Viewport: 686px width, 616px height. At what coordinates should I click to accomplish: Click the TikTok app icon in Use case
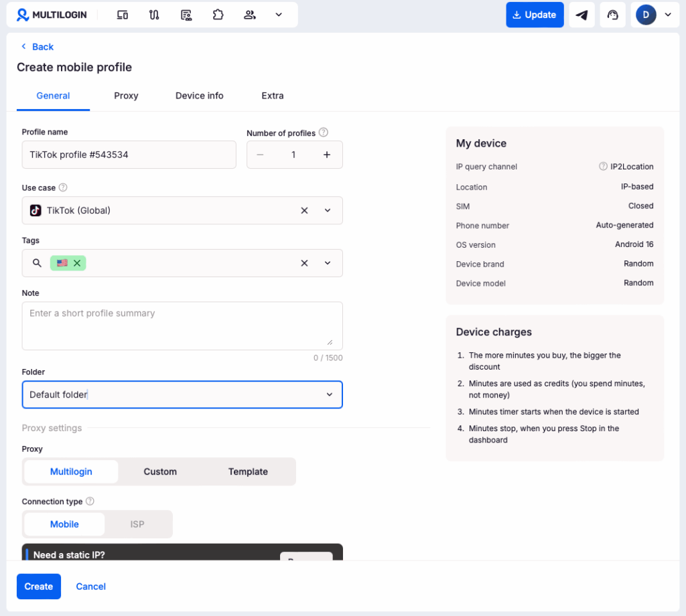[36, 211]
